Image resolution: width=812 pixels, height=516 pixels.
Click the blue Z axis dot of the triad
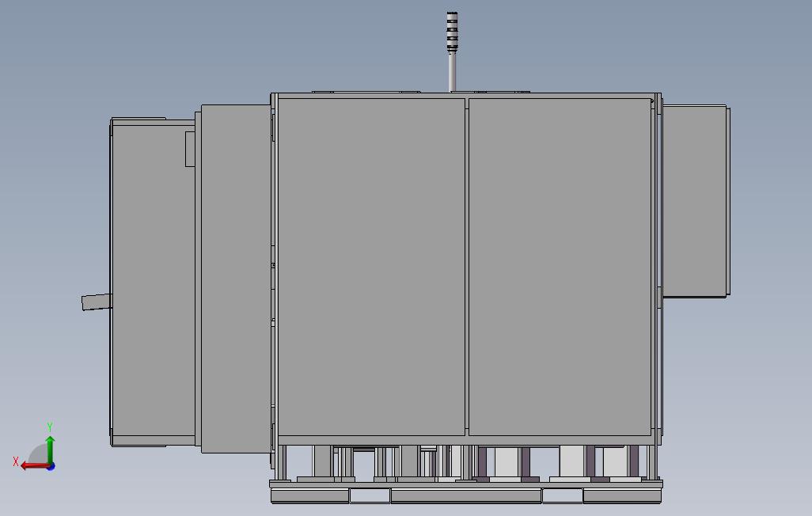51,467
